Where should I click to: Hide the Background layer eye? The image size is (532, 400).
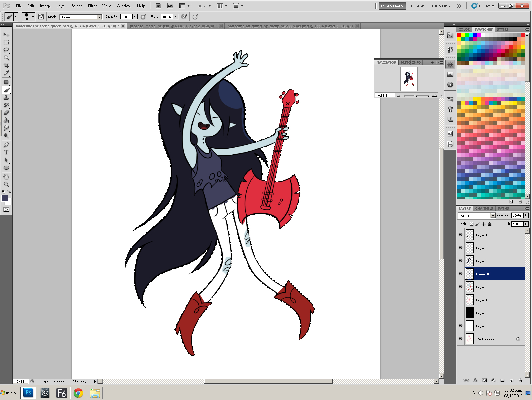(x=460, y=339)
